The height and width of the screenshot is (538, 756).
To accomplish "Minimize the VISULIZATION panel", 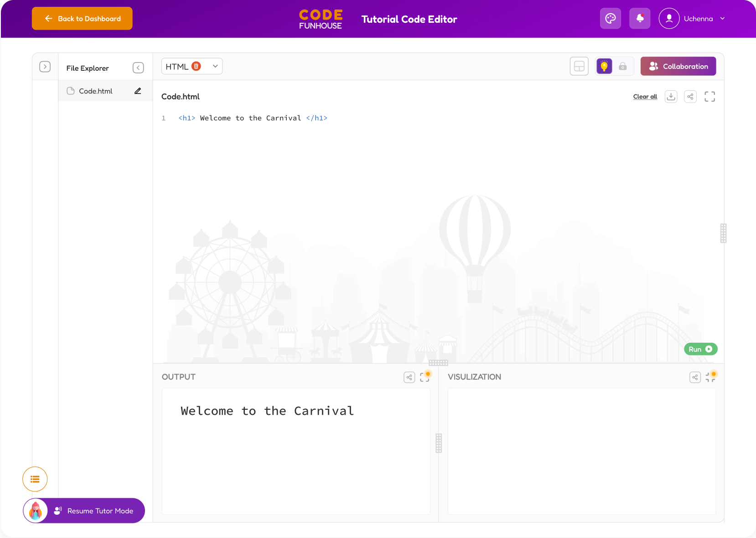I will 710,377.
